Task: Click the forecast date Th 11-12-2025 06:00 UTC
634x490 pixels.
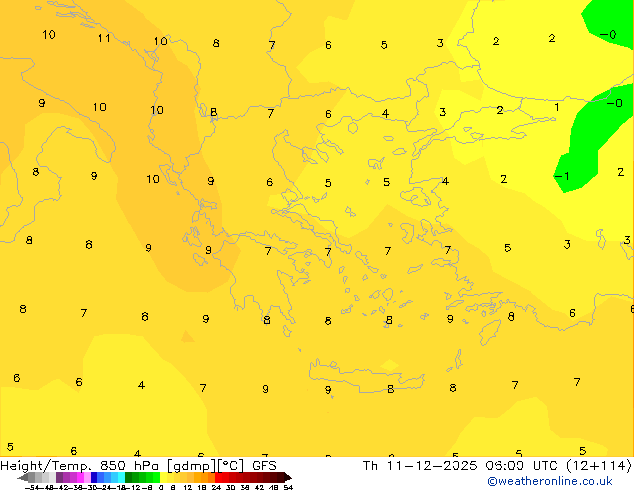Action: tap(461, 466)
